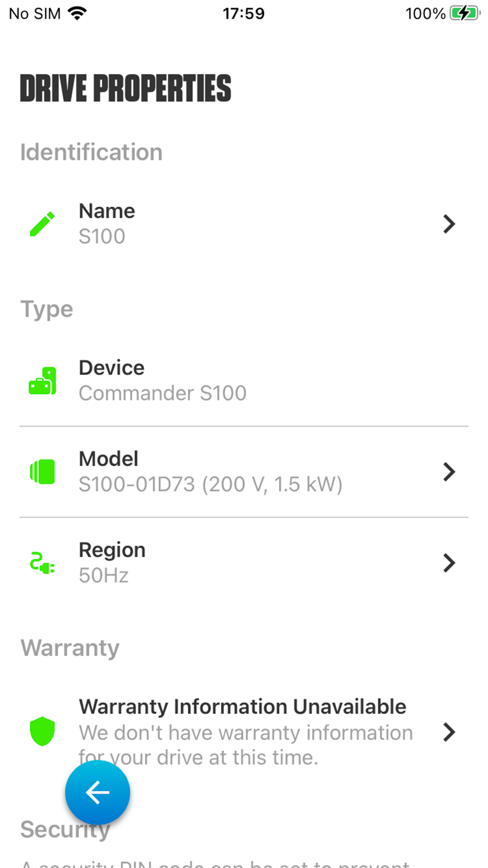The image size is (488, 868).
Task: Tap the green pencil edit icon
Action: point(42,224)
